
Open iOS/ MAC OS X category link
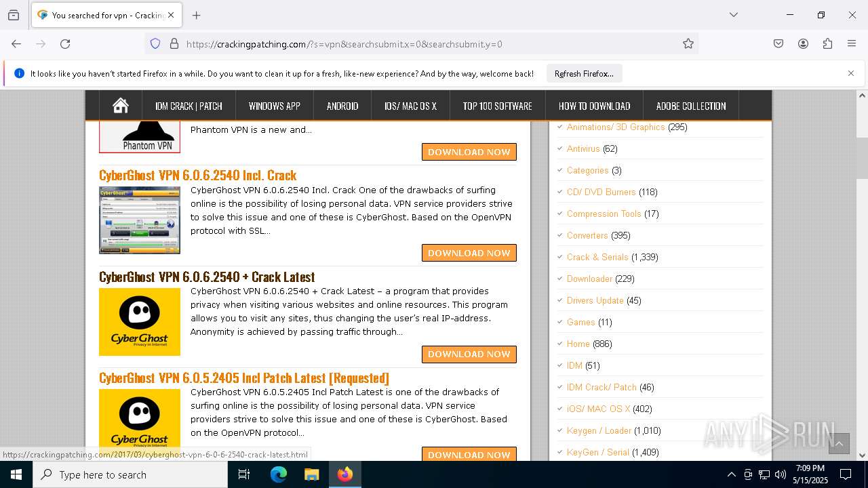click(599, 409)
